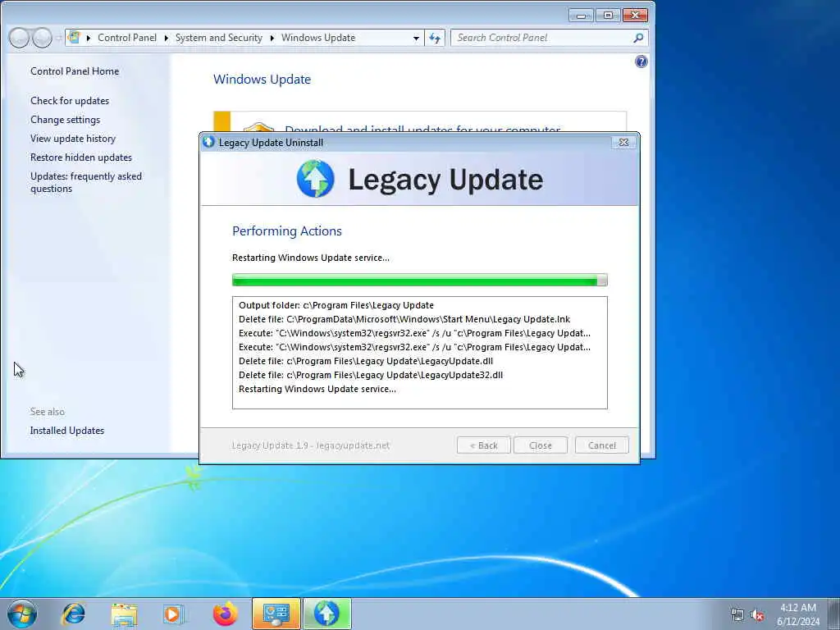Click Check for updates link
The width and height of the screenshot is (840, 630).
[x=70, y=101]
